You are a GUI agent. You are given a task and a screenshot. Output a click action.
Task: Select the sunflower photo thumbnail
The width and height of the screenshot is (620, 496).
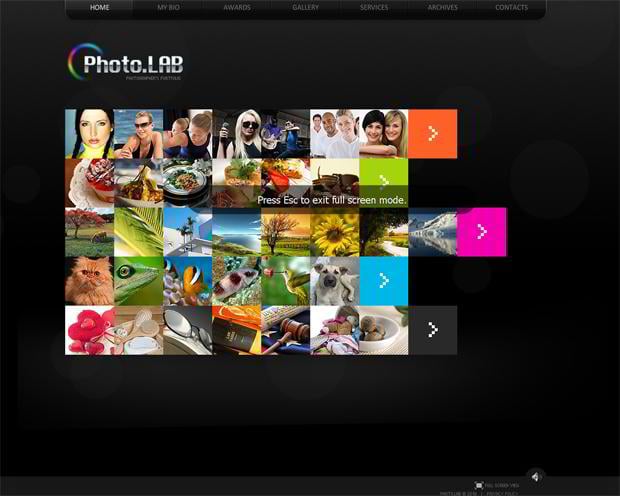(334, 232)
